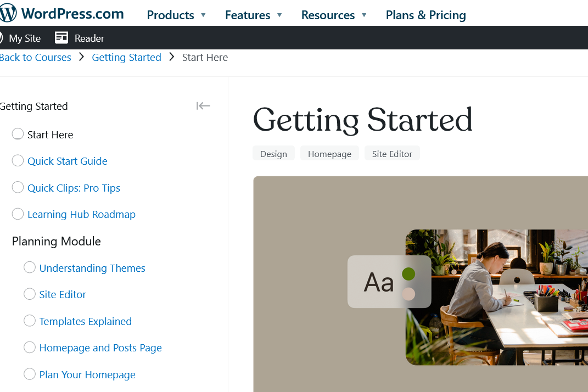Collapse the course sidebar with the arrow icon
This screenshot has width=588, height=392.
203,106
